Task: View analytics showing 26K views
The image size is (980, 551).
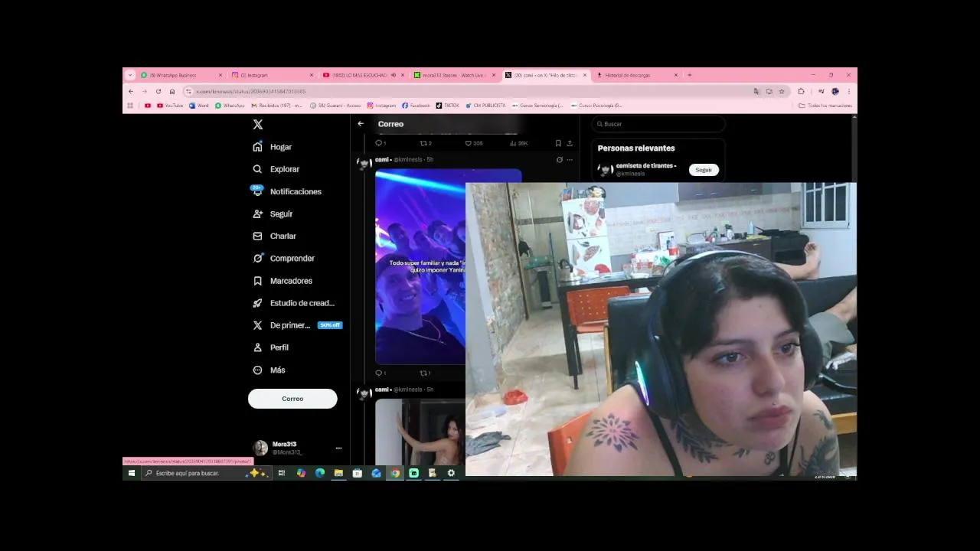Action: [x=518, y=143]
